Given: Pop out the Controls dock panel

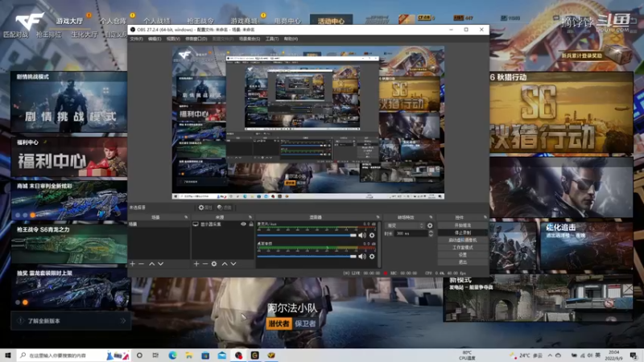Looking at the screenshot, I should (x=485, y=217).
